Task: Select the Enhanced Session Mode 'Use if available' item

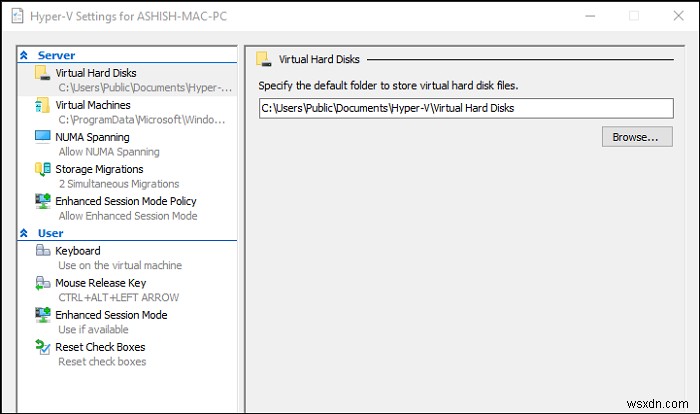Action: point(111,315)
